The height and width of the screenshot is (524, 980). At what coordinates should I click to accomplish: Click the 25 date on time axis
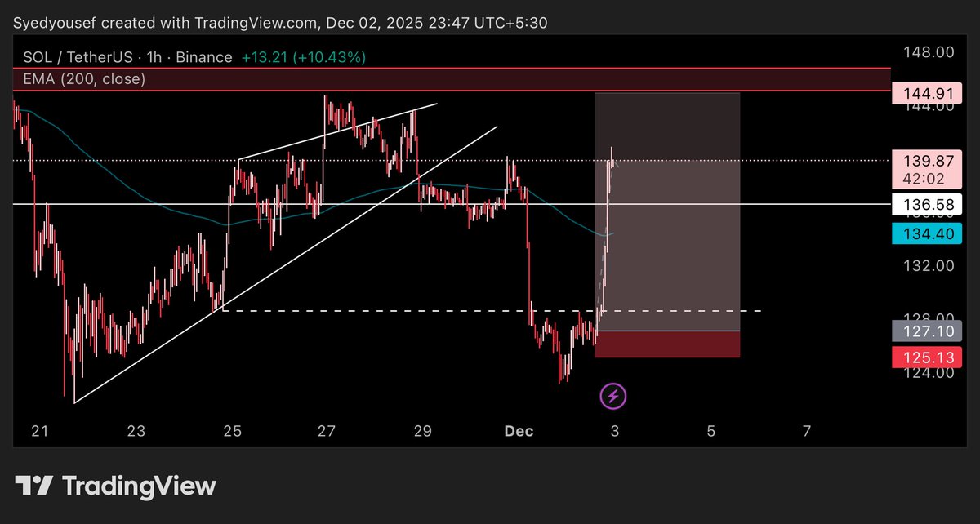tap(232, 430)
